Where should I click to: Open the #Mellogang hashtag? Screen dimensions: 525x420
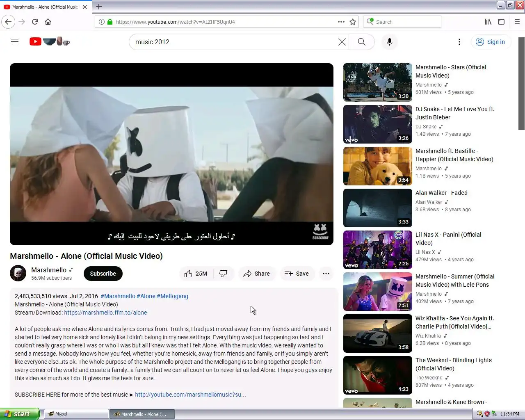[x=172, y=296]
